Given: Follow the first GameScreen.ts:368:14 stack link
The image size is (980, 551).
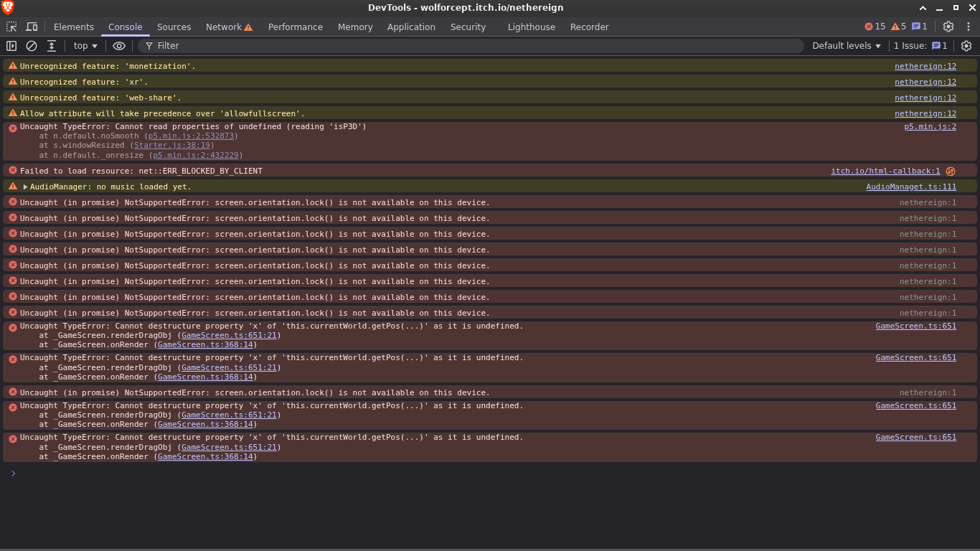Looking at the screenshot, I should click(205, 344).
